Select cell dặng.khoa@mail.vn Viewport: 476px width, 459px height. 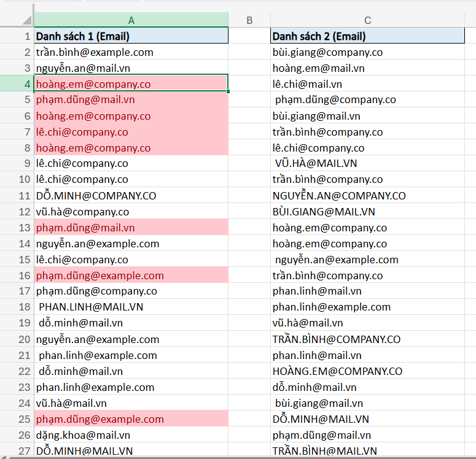click(x=131, y=435)
